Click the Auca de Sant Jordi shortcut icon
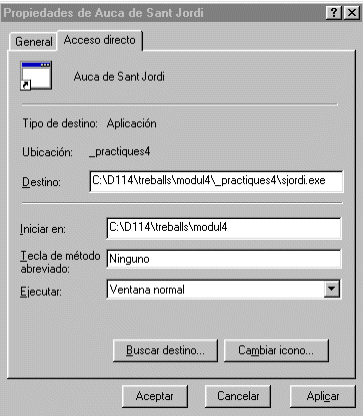The width and height of the screenshot is (363, 417). click(x=36, y=76)
